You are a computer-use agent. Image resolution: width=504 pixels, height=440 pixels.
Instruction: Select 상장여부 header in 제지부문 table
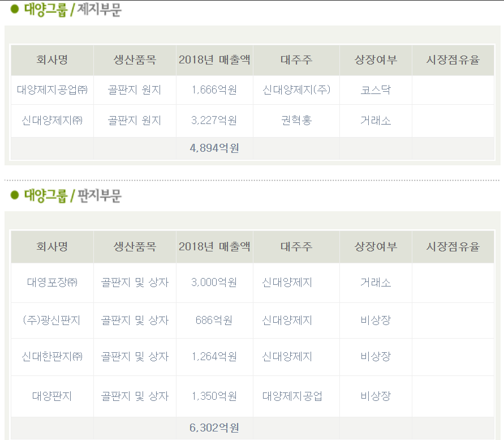click(x=376, y=60)
